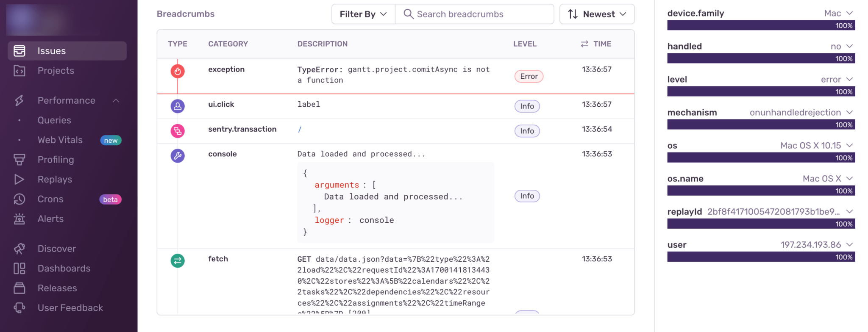Click the replayId distribution bar
Image resolution: width=868 pixels, height=332 pixels.
[x=761, y=224]
